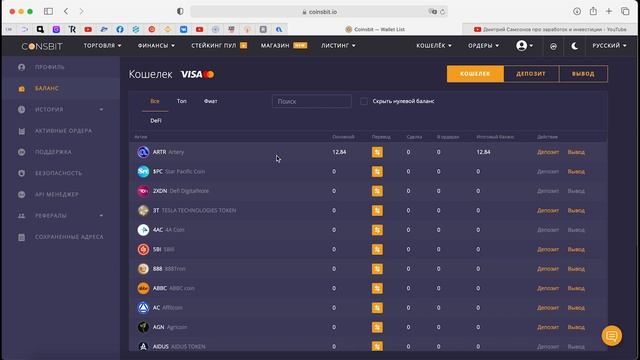Click the Кошелек orange button
The width and height of the screenshot is (640, 360).
(475, 74)
